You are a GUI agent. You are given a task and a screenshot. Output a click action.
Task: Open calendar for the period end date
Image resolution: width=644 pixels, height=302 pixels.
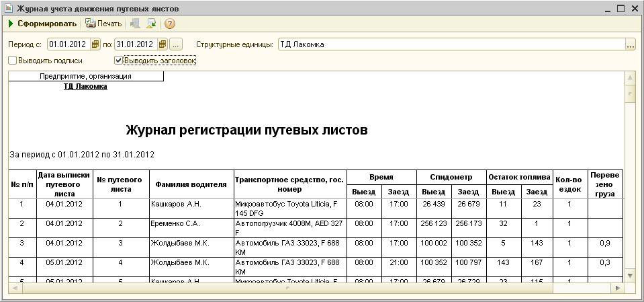(x=162, y=44)
